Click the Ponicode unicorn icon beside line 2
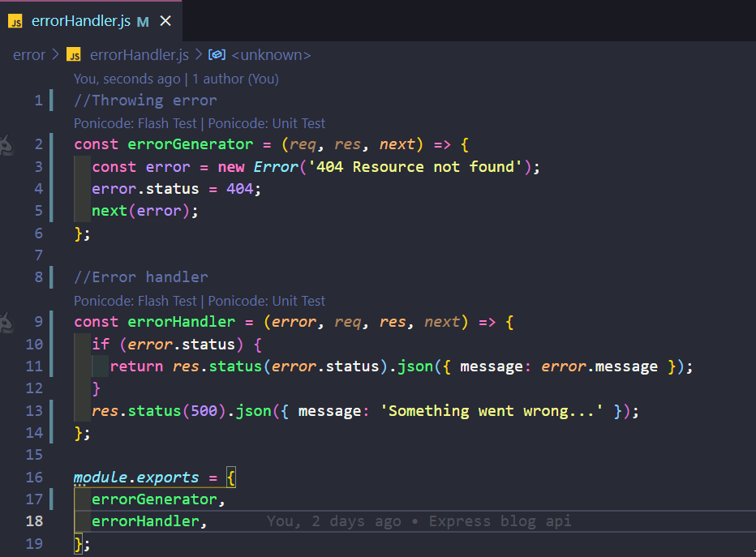Viewport: 756px width, 557px height. pyautogui.click(x=6, y=145)
